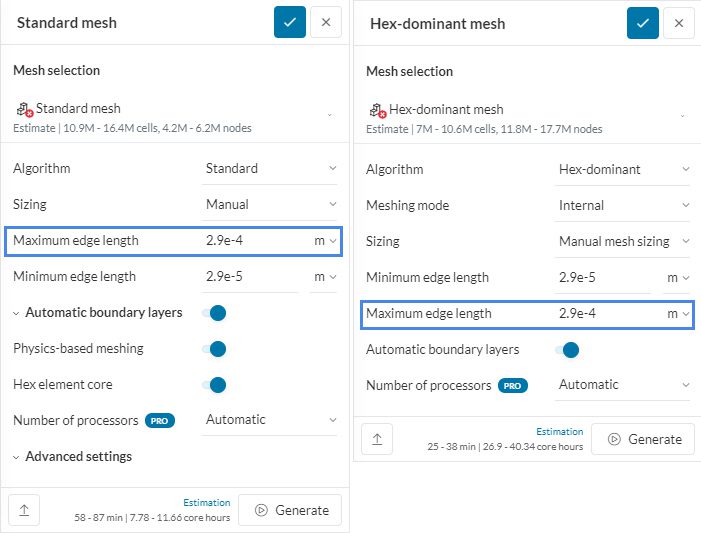The width and height of the screenshot is (701, 533).
Task: Open the Algorithm dropdown showing Standard
Action: (x=271, y=168)
